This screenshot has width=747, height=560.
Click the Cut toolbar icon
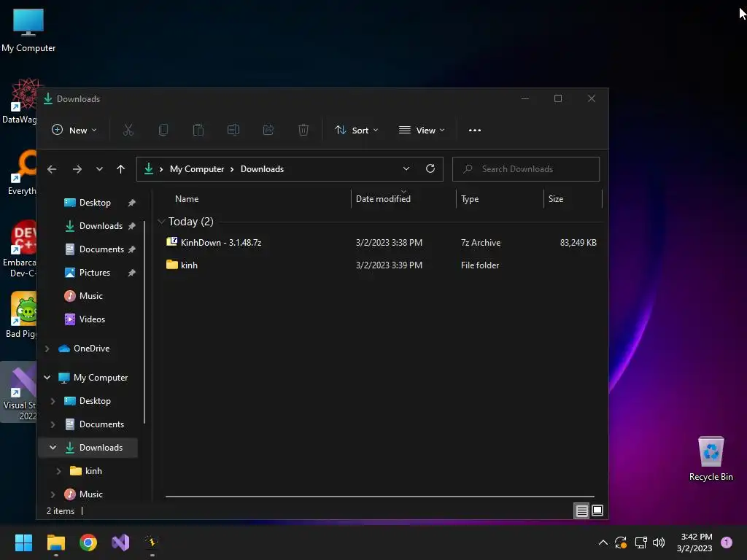[128, 130]
